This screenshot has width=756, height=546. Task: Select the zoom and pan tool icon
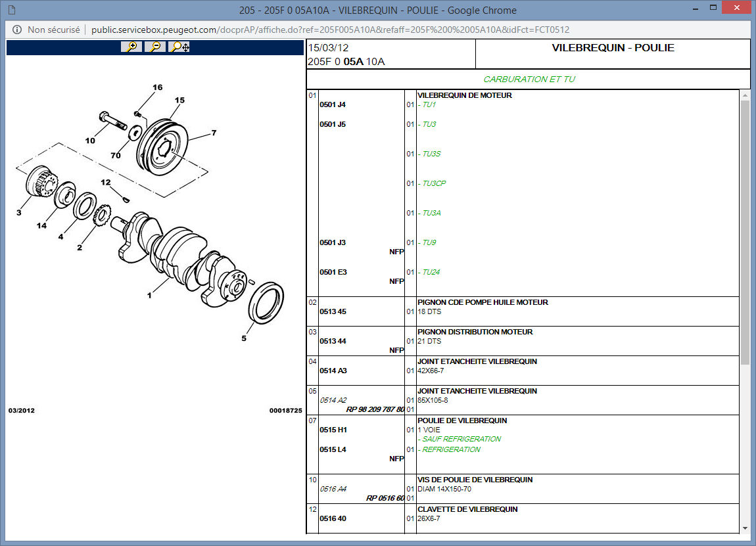coord(179,47)
